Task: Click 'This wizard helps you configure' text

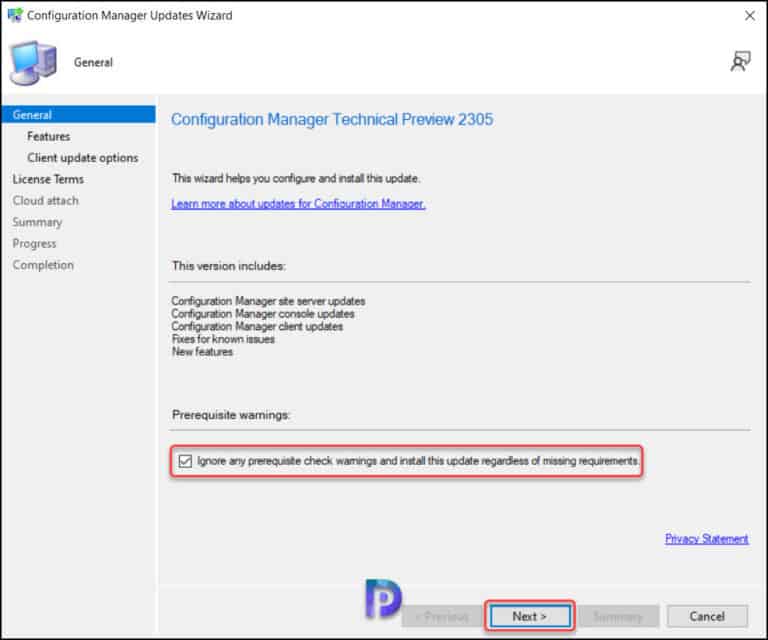Action: pyautogui.click(x=296, y=178)
